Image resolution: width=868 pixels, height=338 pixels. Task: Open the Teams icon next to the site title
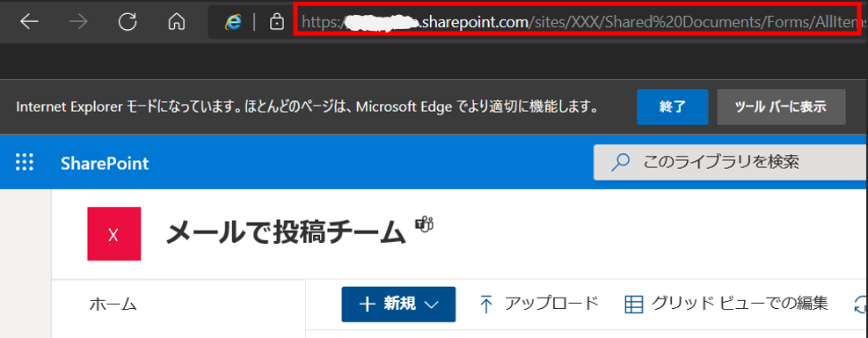tap(425, 224)
